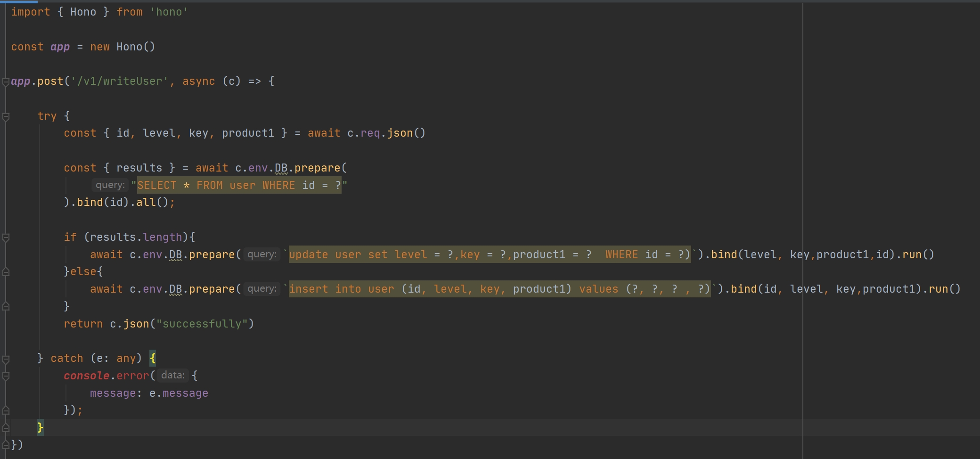980x459 pixels.
Task: Click the highlighted opening brace after catch
Action: point(153,358)
